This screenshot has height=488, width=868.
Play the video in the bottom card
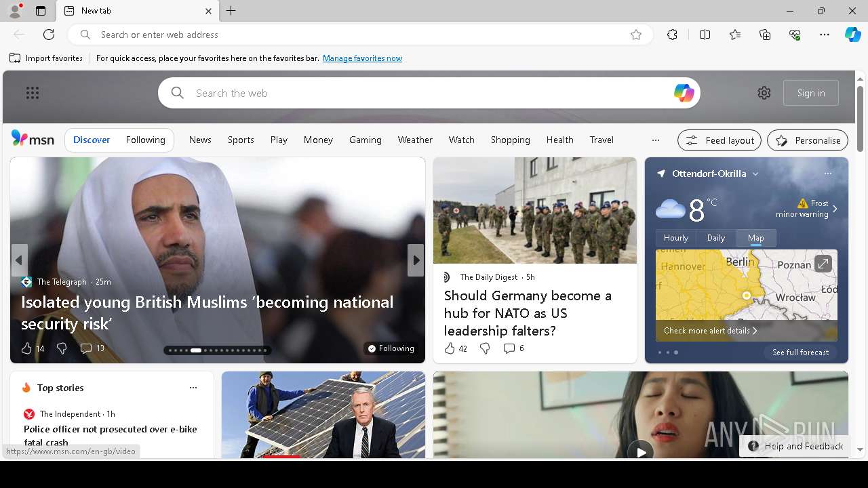[x=640, y=451]
